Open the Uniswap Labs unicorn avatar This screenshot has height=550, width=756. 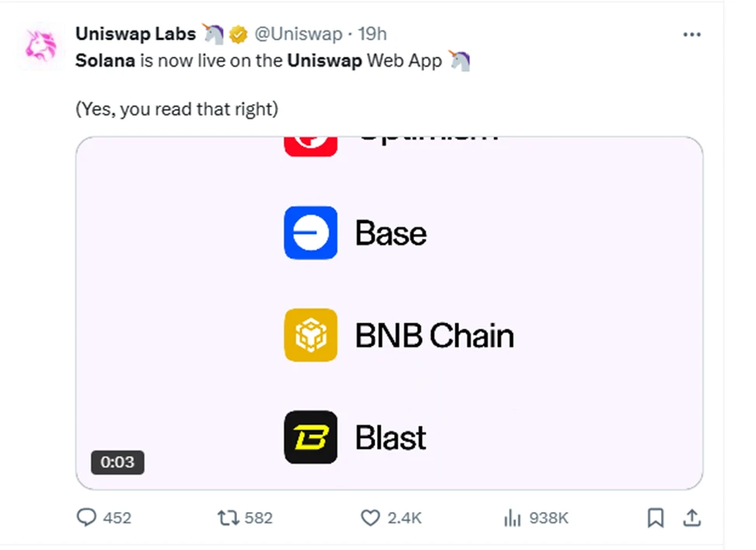[x=40, y=47]
